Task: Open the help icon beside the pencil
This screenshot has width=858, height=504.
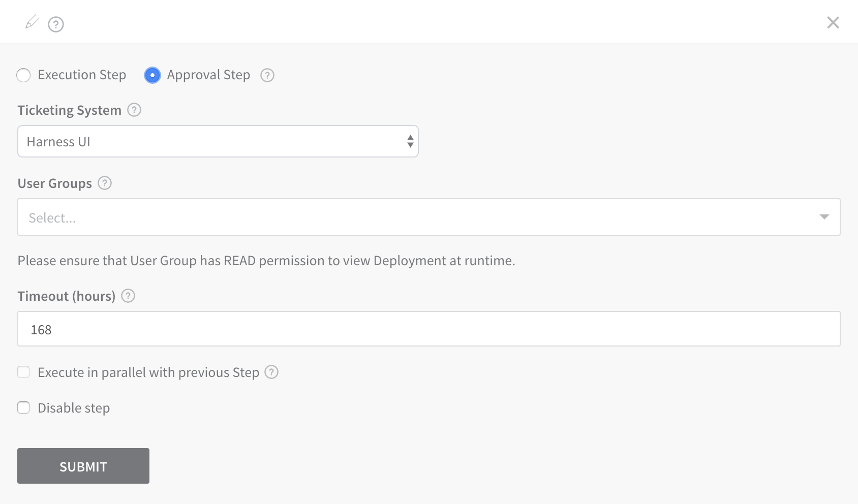Action: coord(56,24)
